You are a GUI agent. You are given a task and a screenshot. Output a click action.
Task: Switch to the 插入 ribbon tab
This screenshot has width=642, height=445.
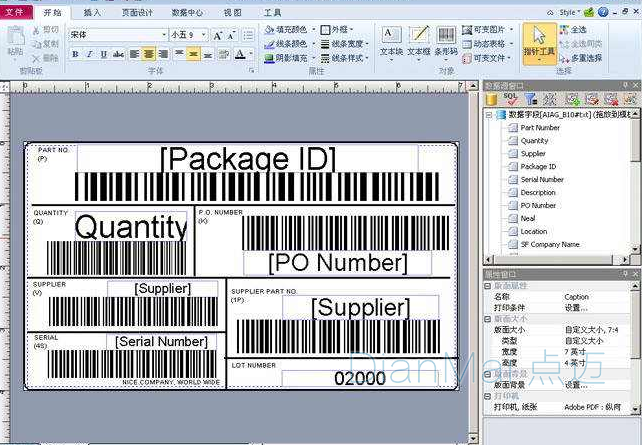click(92, 13)
